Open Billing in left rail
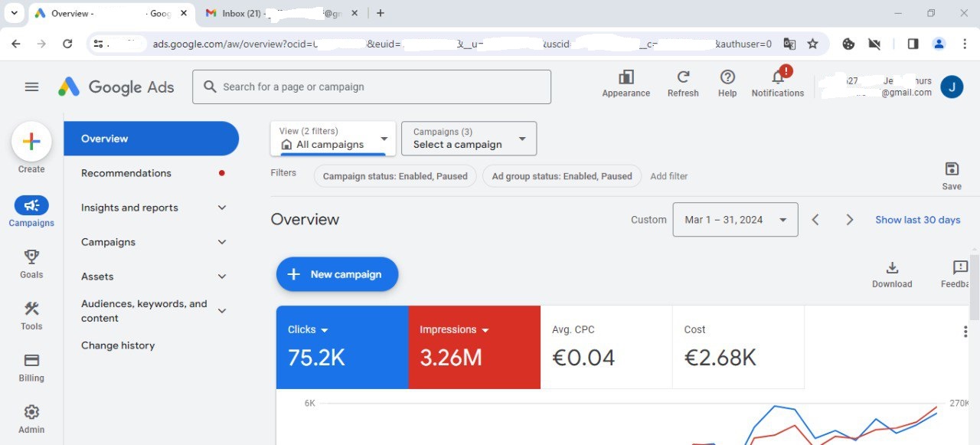 [x=31, y=367]
